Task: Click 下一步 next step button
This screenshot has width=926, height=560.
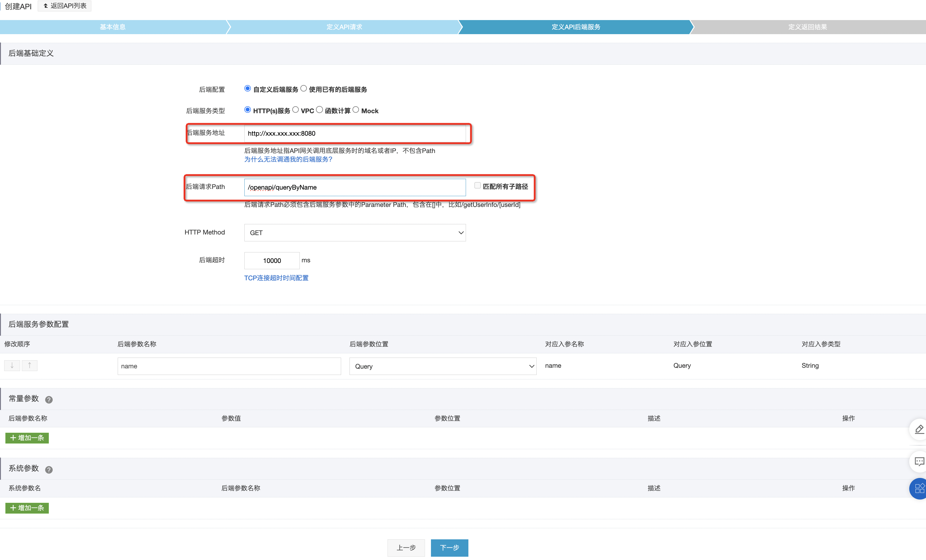Action: click(x=449, y=548)
